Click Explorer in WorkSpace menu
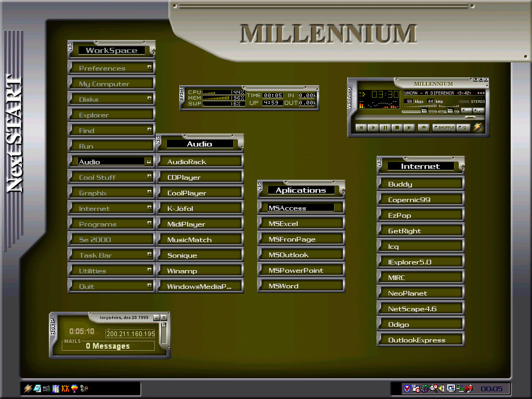Screen dimensions: 532x399 pyautogui.click(x=112, y=115)
